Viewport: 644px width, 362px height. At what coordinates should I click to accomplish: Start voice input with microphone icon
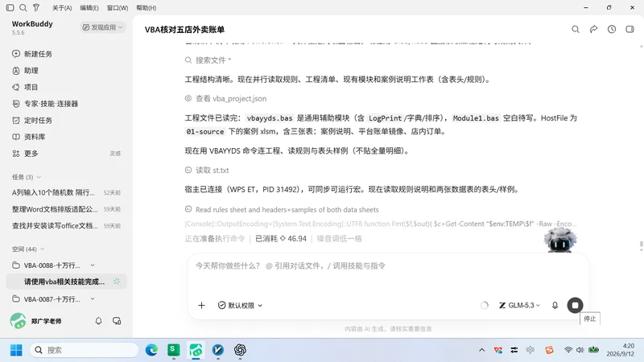click(x=555, y=306)
